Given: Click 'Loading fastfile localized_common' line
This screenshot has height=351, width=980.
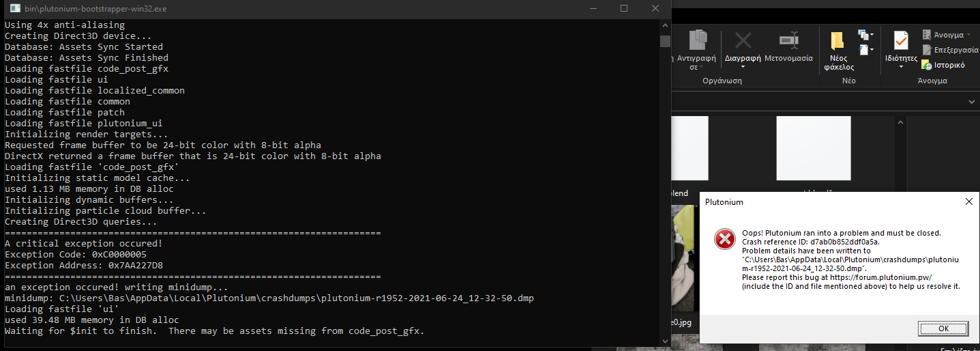Looking at the screenshot, I should click(94, 90).
